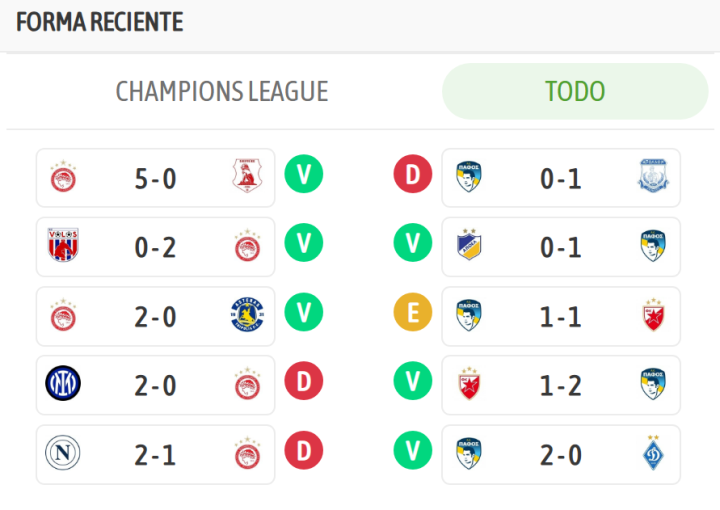Switch to the Champions League tab
Viewport: 720px width, 510px height.
click(x=222, y=91)
